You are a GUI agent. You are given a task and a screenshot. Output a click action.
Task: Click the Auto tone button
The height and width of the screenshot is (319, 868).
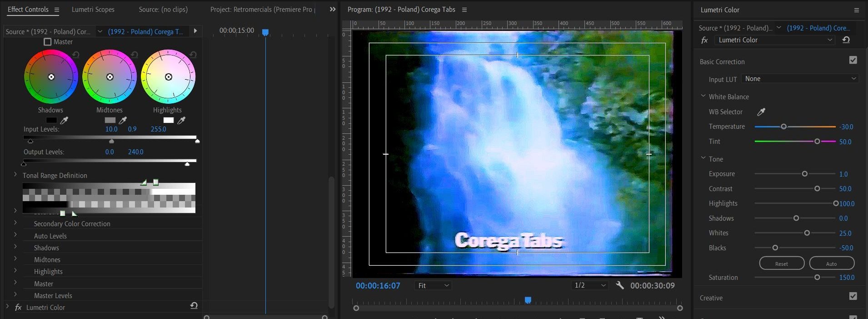[832, 263]
